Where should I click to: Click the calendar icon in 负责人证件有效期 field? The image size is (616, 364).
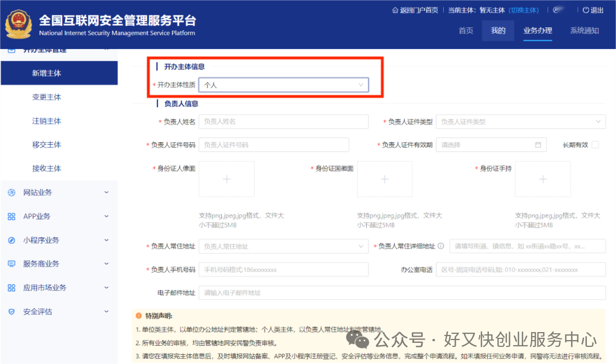tap(538, 145)
